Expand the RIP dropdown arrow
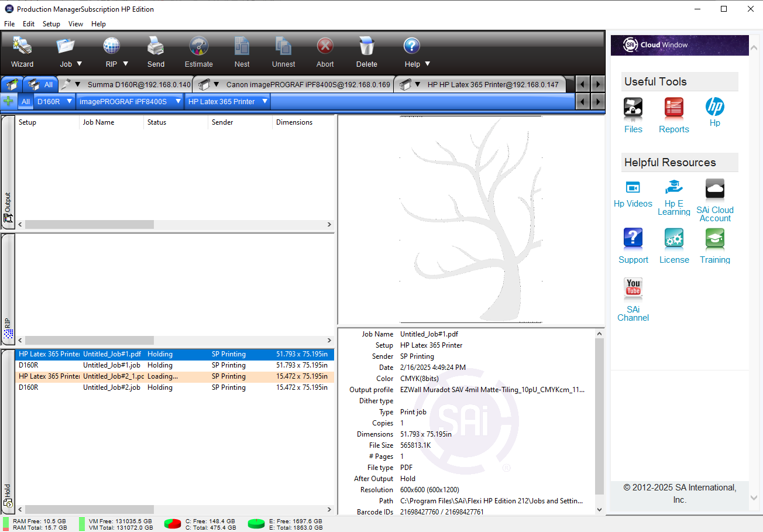This screenshot has height=532, width=763. [x=125, y=64]
